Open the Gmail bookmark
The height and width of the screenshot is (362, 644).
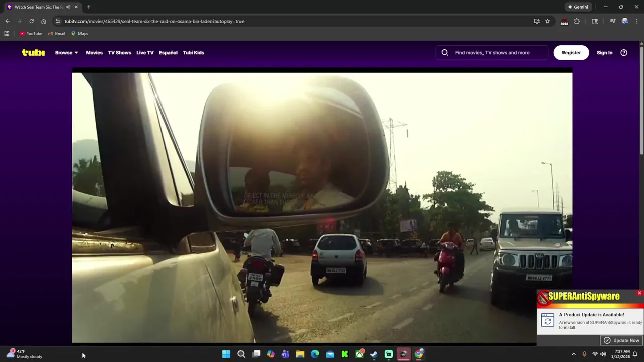(x=56, y=34)
